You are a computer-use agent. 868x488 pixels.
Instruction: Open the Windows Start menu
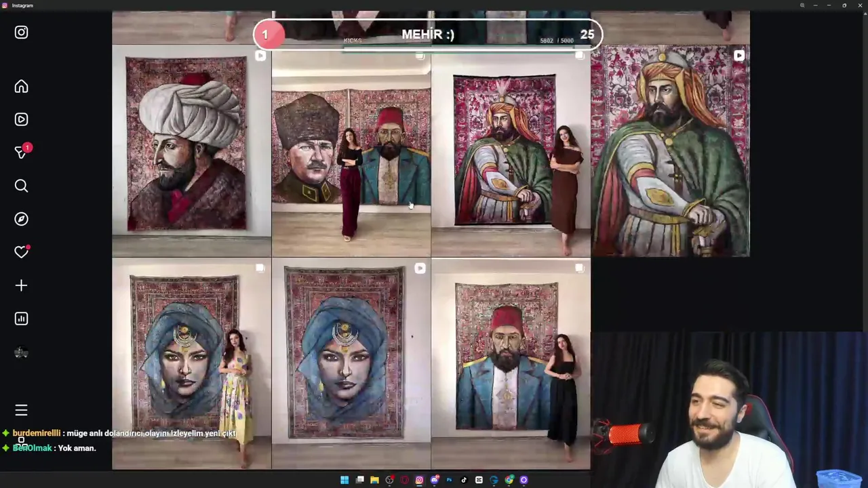pyautogui.click(x=344, y=480)
